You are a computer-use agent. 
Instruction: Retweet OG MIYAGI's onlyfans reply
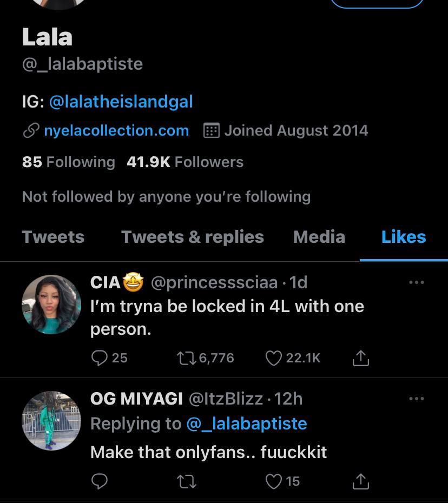pos(187,481)
